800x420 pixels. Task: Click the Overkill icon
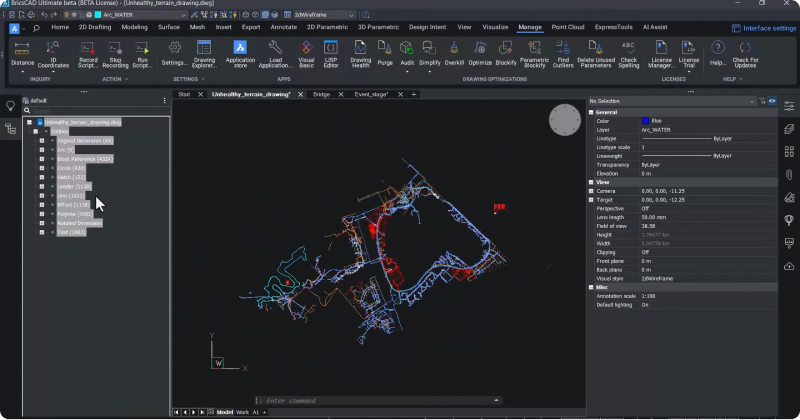click(x=454, y=50)
